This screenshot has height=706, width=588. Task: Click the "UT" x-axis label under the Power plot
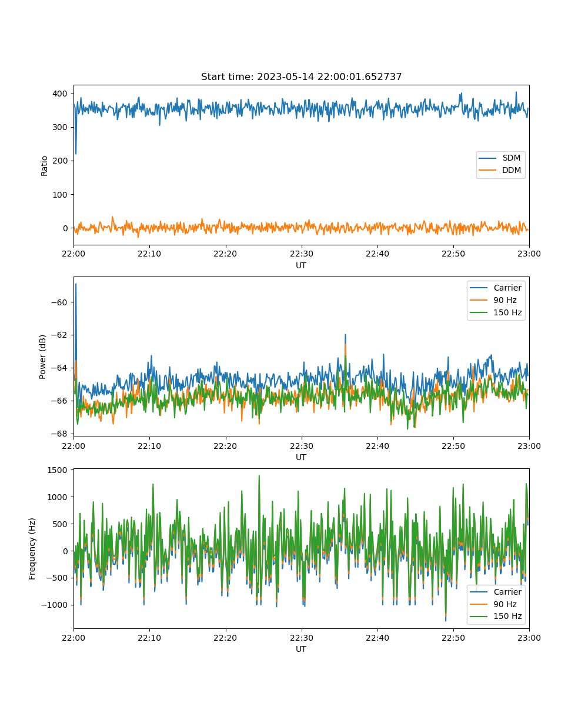(301, 457)
